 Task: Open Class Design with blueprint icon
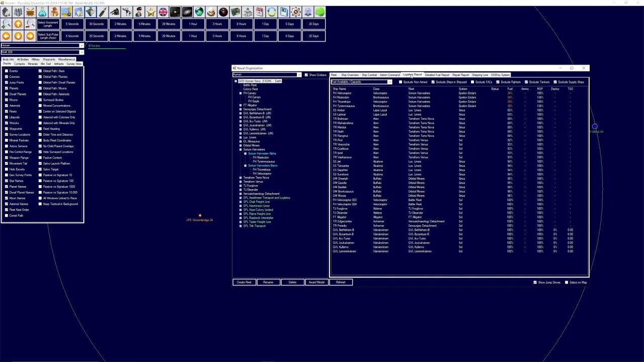pos(66,12)
